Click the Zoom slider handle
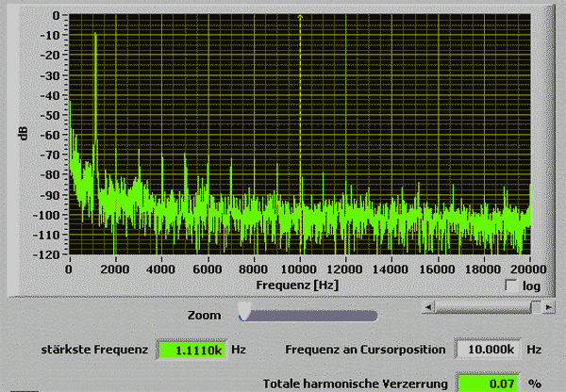This screenshot has height=392, width=566. (244, 311)
